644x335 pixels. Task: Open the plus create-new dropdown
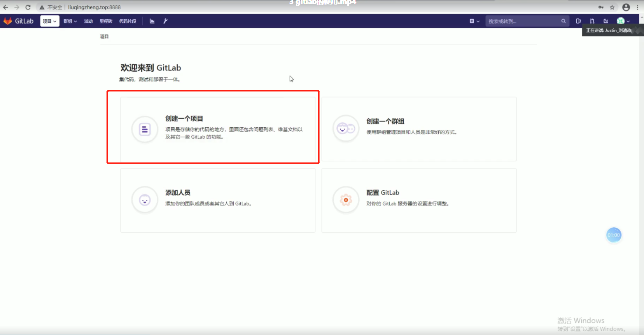(x=474, y=21)
